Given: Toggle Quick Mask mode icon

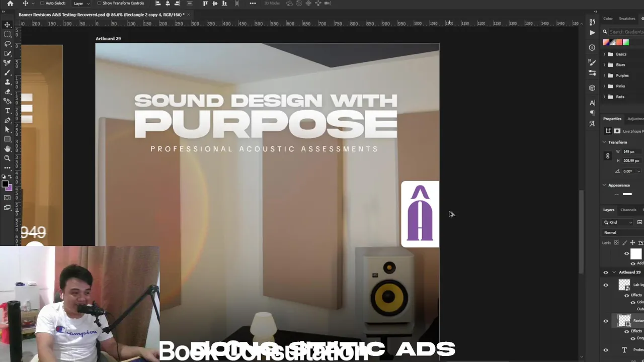Looking at the screenshot, I should [x=7, y=198].
